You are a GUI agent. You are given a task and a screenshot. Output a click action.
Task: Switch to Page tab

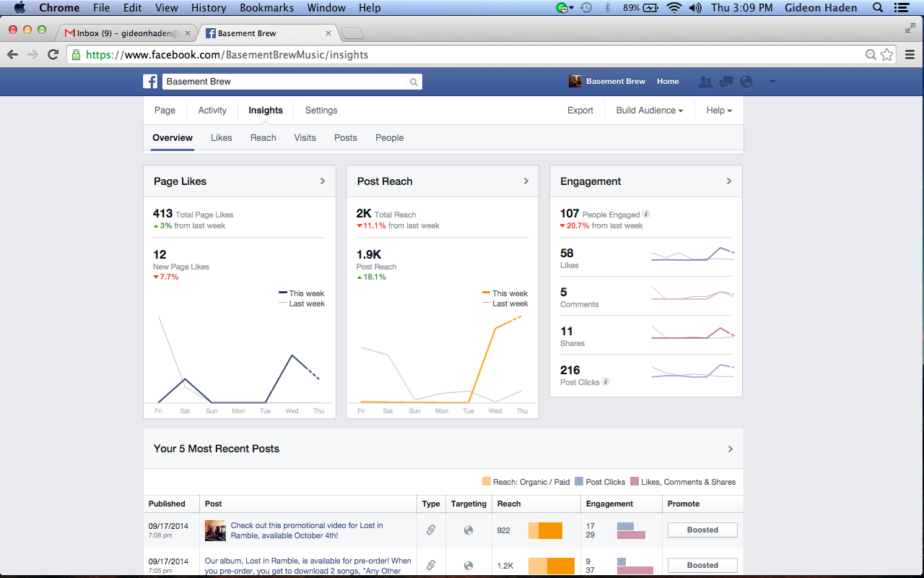(x=165, y=111)
